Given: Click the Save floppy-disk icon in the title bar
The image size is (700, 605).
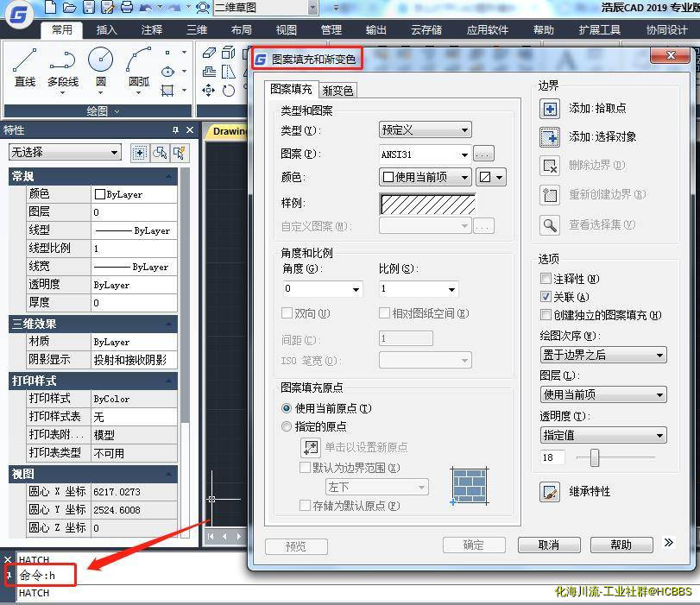Looking at the screenshot, I should 89,7.
